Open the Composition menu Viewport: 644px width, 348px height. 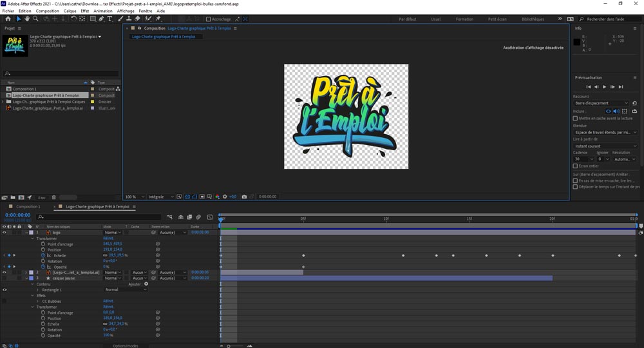(x=48, y=11)
